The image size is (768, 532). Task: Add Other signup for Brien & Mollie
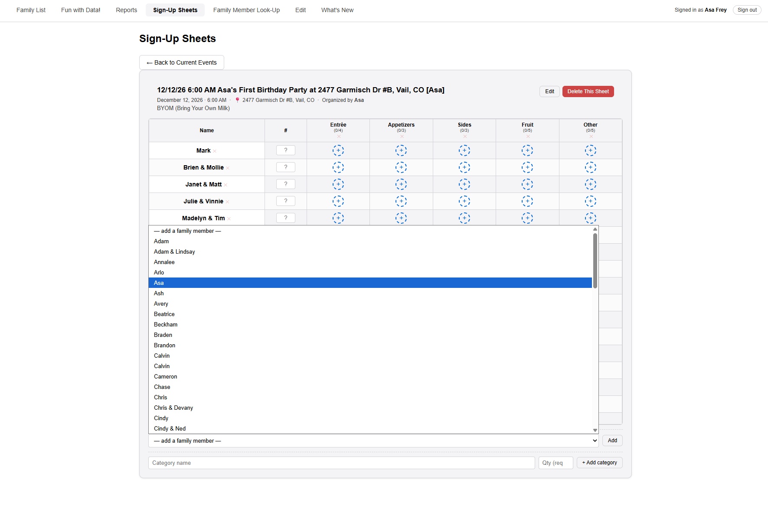click(x=591, y=167)
